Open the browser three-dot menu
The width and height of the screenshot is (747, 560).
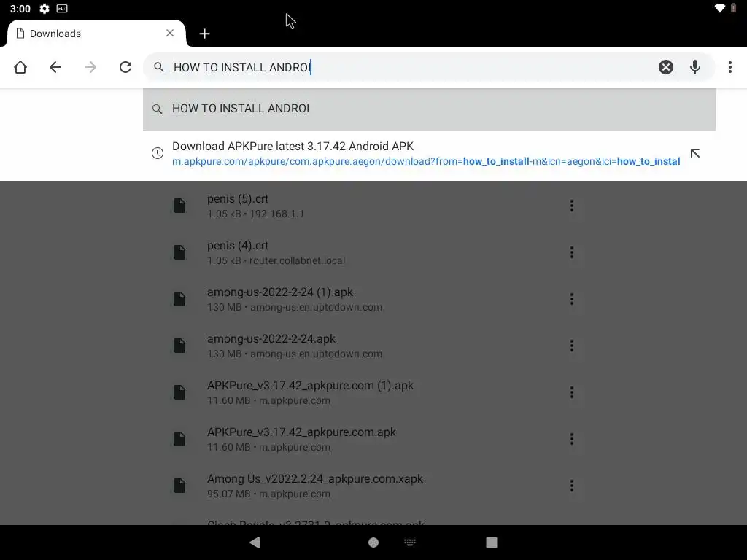(x=729, y=67)
